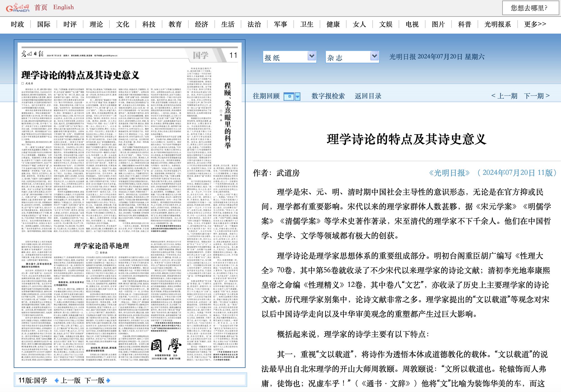Open the 您想去哪里? search box
Viewport: 561px width, 392px height.
[x=531, y=8]
